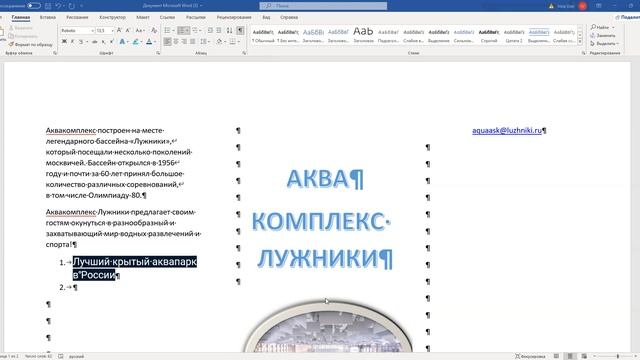Viewport: 640px width, 360px height.
Task: Toggle superscript formatting
Action: [111, 42]
